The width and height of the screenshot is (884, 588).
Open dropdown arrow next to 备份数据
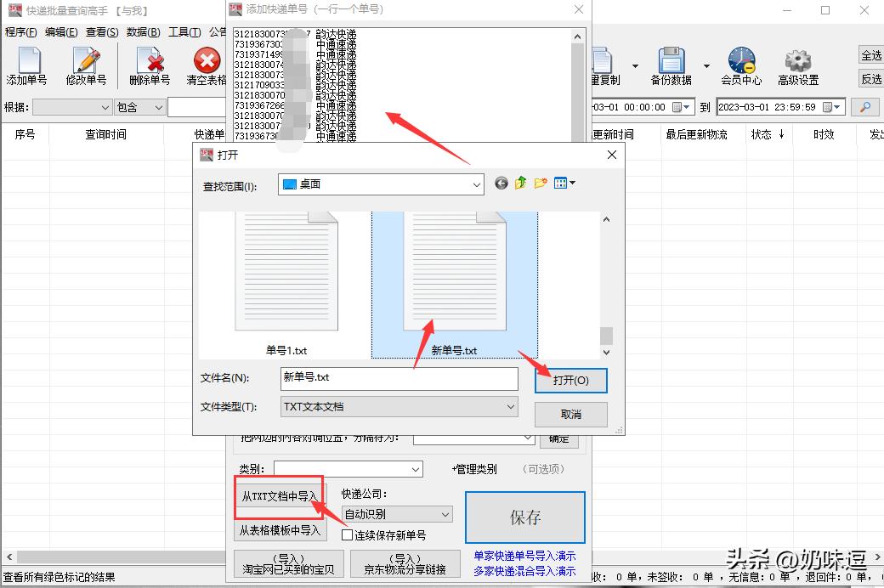[x=706, y=66]
